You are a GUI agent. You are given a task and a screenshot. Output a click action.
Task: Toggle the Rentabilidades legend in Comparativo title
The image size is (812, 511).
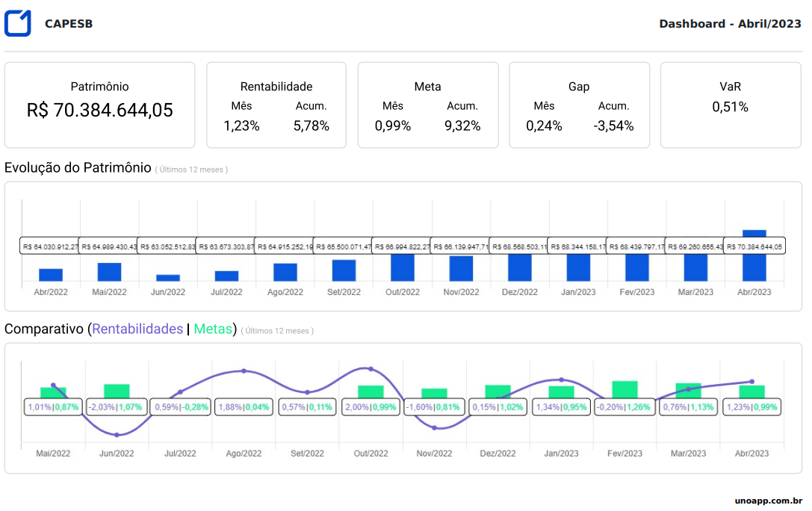[x=137, y=329]
